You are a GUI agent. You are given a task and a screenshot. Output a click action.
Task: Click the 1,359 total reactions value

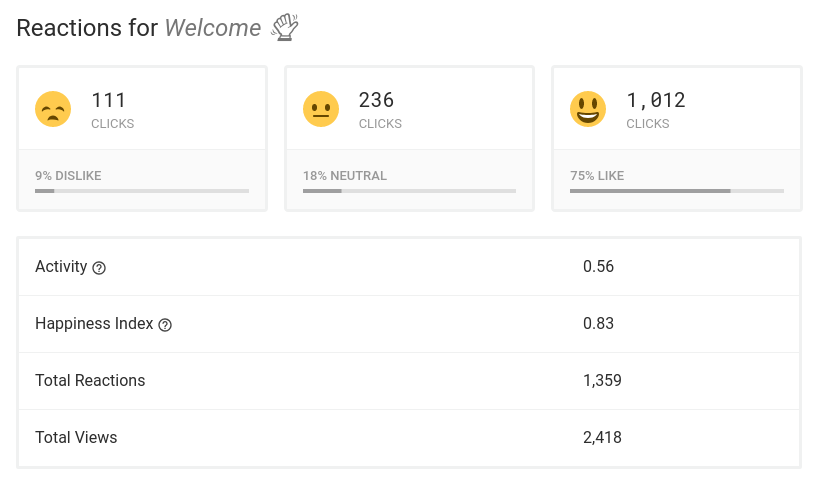tap(602, 381)
